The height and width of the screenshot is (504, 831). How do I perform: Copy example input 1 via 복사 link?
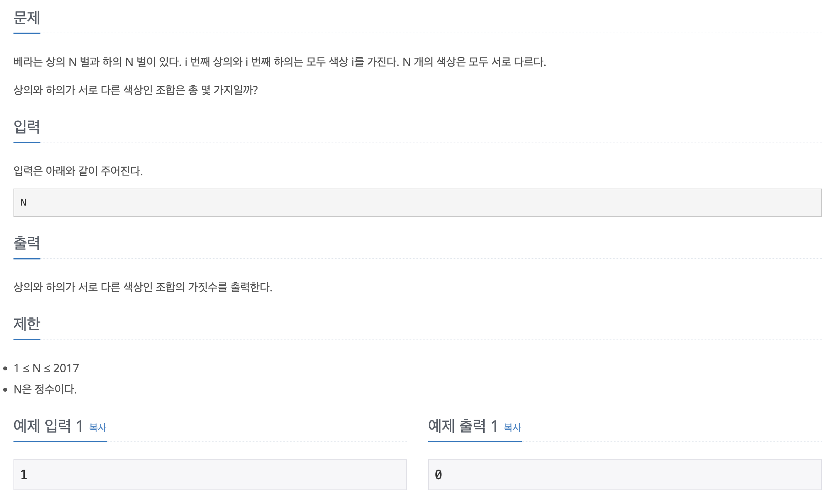tap(98, 427)
